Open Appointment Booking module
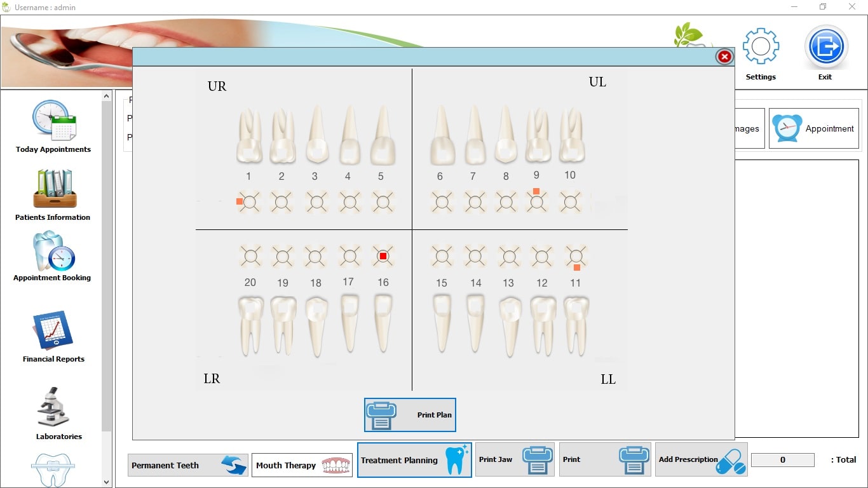This screenshot has height=488, width=868. click(53, 256)
